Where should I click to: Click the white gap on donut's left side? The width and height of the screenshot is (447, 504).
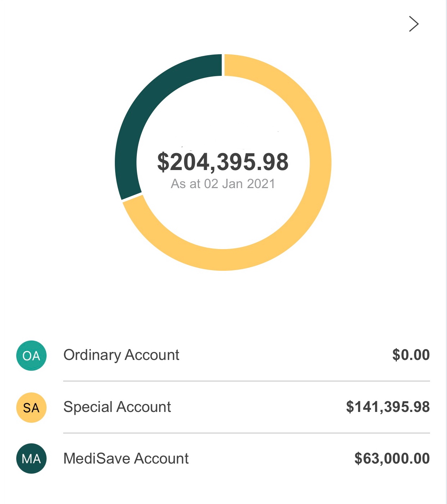[x=132, y=196]
